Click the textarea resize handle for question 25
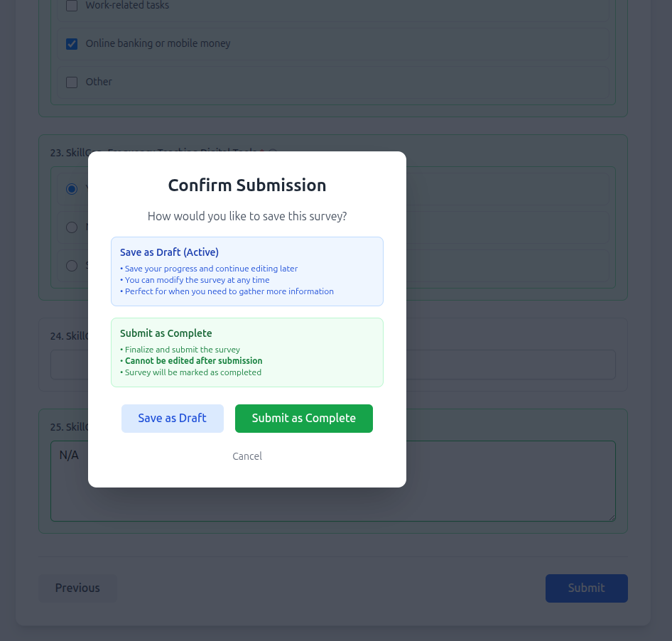The width and height of the screenshot is (672, 641). [612, 518]
